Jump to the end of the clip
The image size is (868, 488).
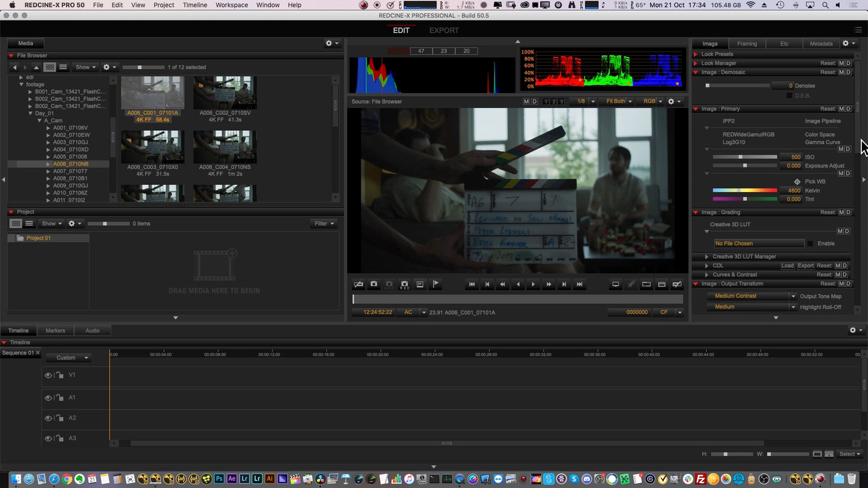pyautogui.click(x=579, y=285)
